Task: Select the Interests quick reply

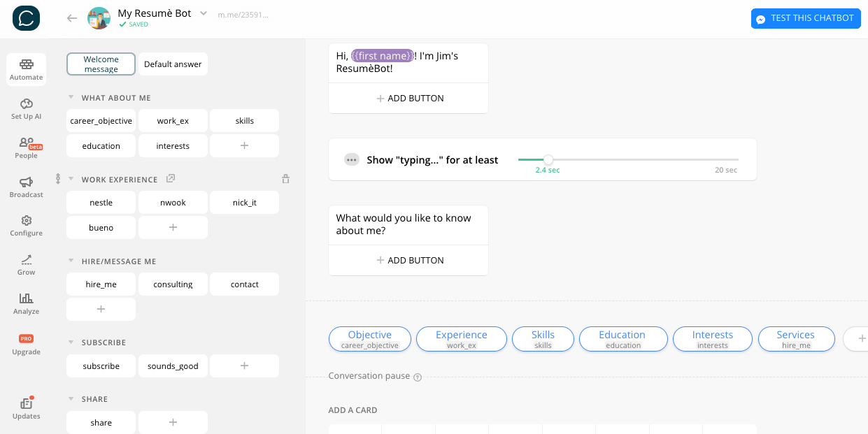Action: point(713,339)
